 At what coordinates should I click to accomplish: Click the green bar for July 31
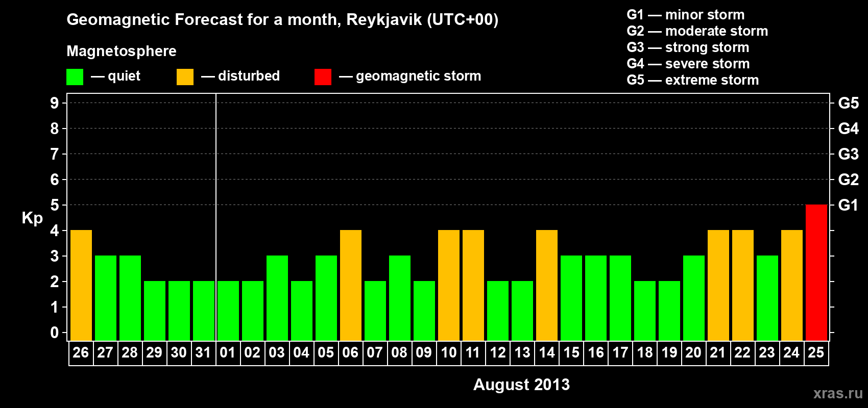tap(204, 311)
